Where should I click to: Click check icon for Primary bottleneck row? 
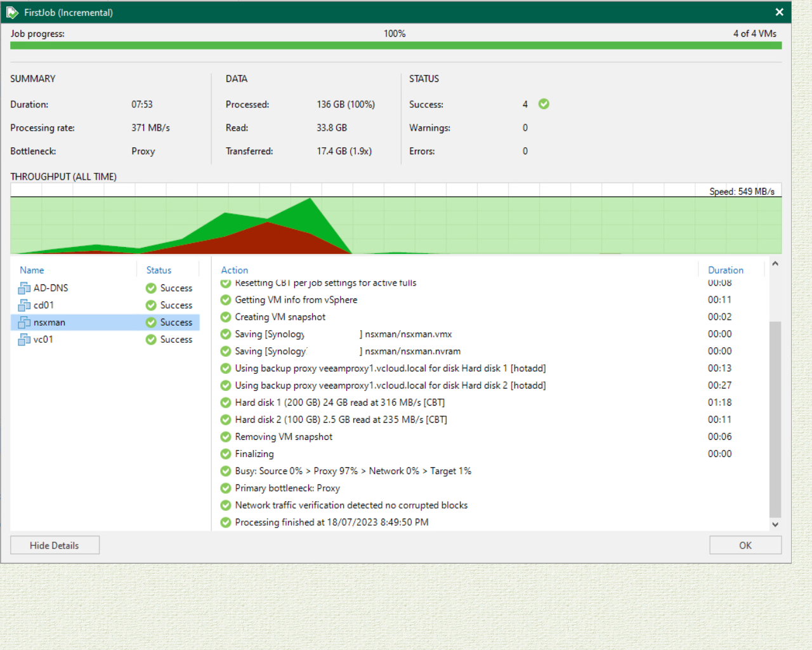[225, 488]
